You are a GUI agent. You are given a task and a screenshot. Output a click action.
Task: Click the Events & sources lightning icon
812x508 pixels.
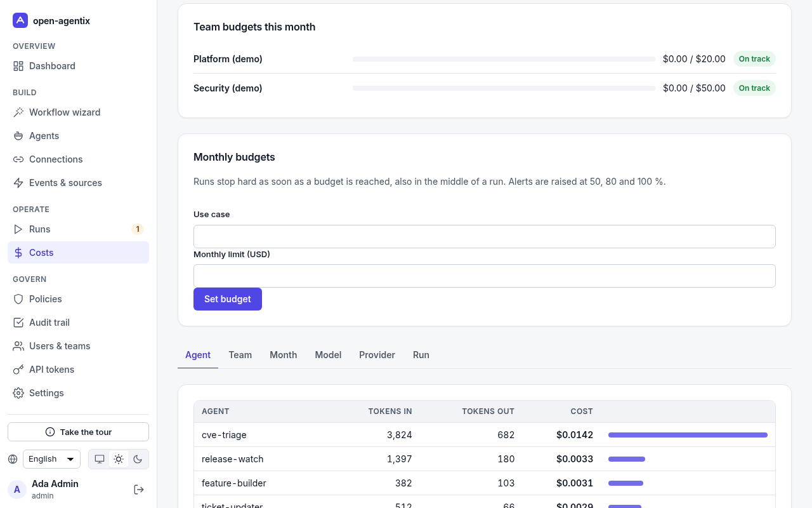(x=18, y=183)
